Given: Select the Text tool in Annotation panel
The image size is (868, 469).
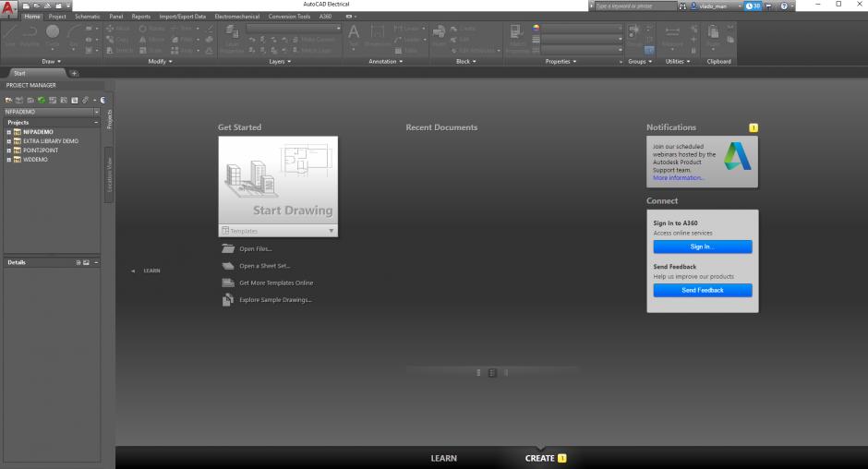Looking at the screenshot, I should (x=354, y=35).
